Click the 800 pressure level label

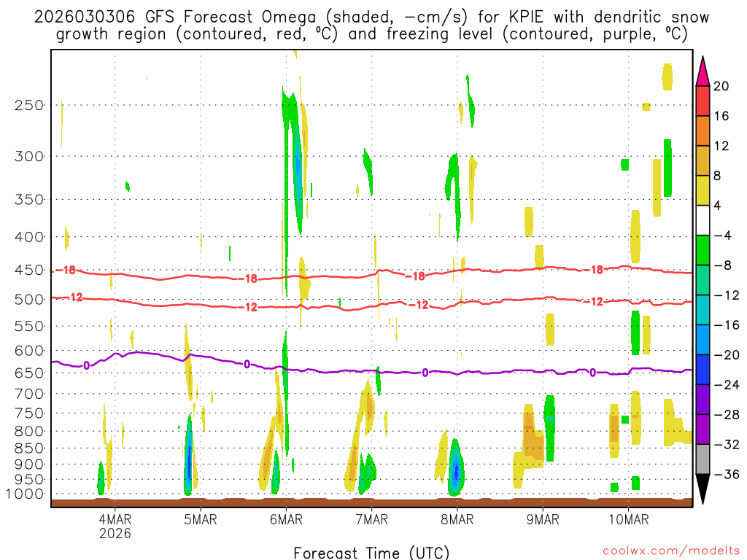pyautogui.click(x=29, y=431)
